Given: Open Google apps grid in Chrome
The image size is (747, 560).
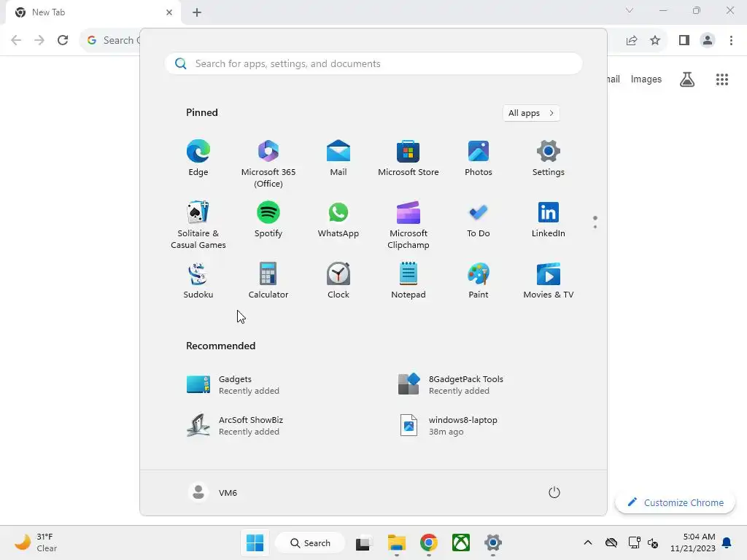Looking at the screenshot, I should (722, 79).
